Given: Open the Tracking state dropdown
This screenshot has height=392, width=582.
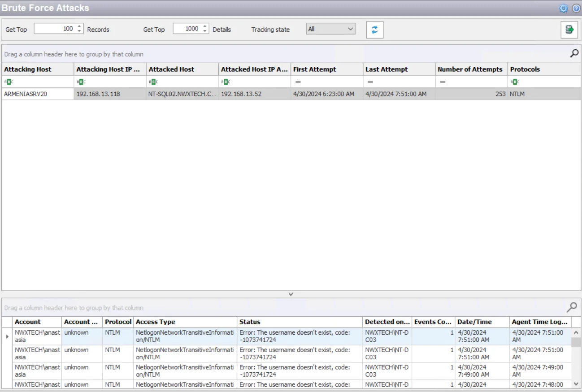Looking at the screenshot, I should 331,29.
